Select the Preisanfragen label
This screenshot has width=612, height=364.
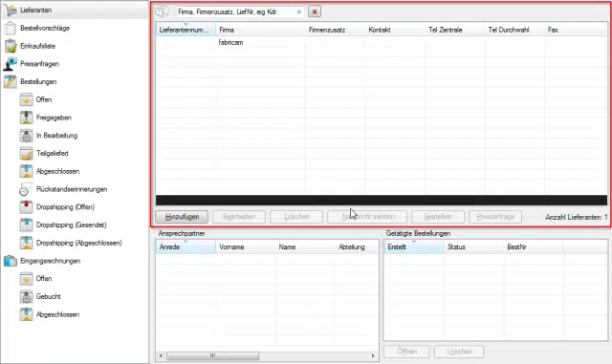pos(39,64)
